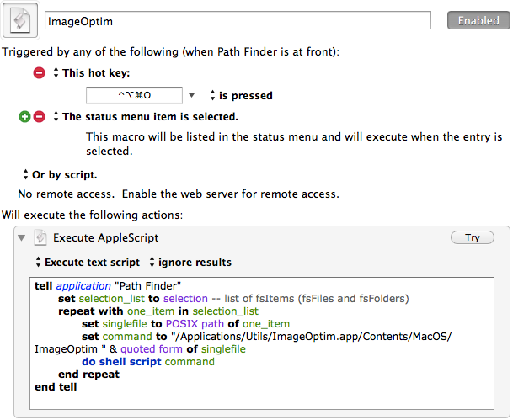Open the status menu item trigger type popup
Image resolution: width=513 pixels, height=420 pixels.
(x=146, y=116)
